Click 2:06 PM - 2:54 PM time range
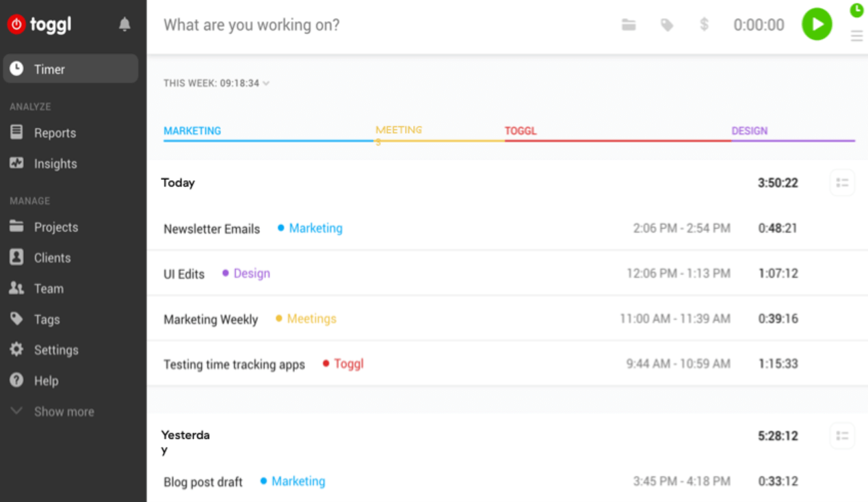 (681, 228)
